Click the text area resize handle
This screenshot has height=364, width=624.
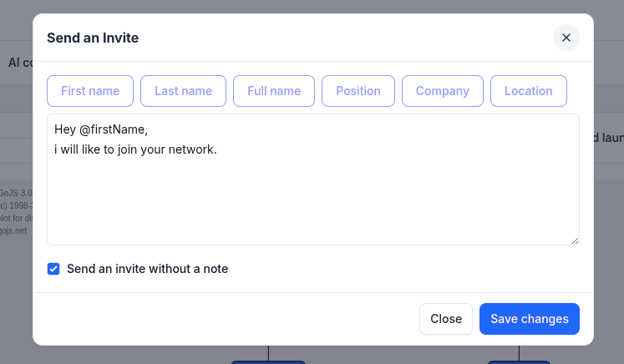(575, 240)
